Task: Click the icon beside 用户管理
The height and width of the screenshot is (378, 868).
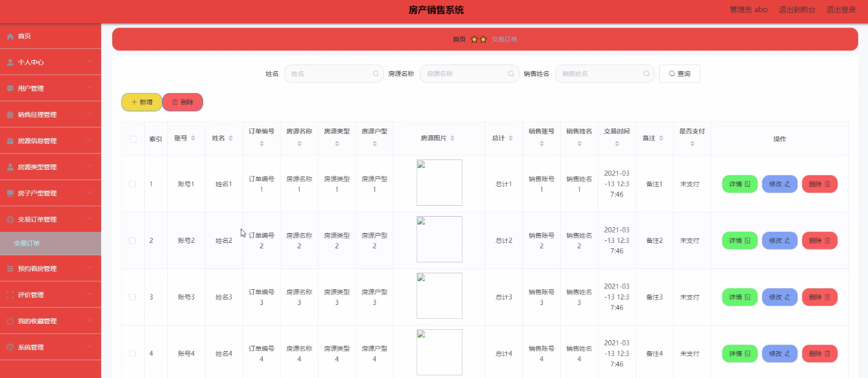Action: (x=10, y=89)
